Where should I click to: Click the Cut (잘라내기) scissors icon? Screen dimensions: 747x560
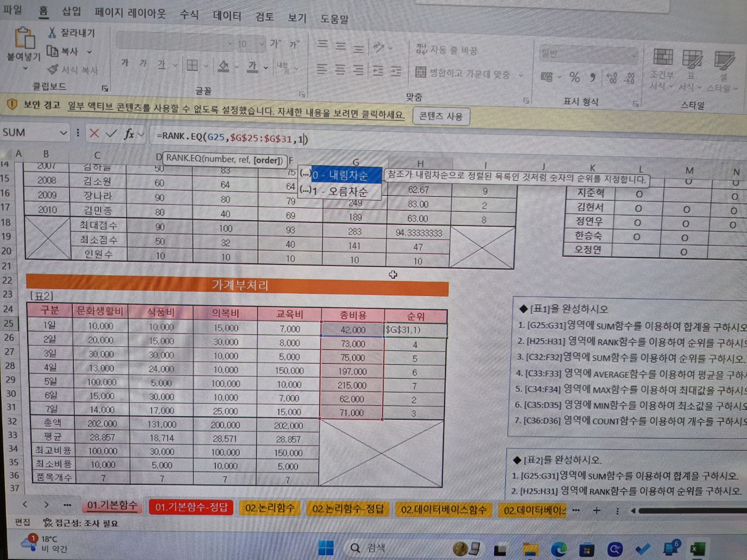52,33
